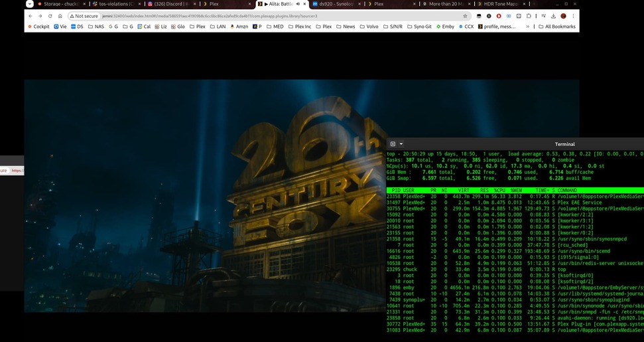Screen dimensions: 644x342
Task: Click the address bar URL
Action: pyautogui.click(x=210, y=16)
